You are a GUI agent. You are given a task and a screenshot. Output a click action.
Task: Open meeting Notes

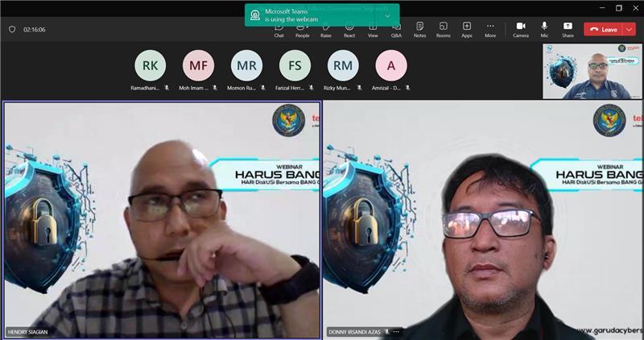pos(419,30)
